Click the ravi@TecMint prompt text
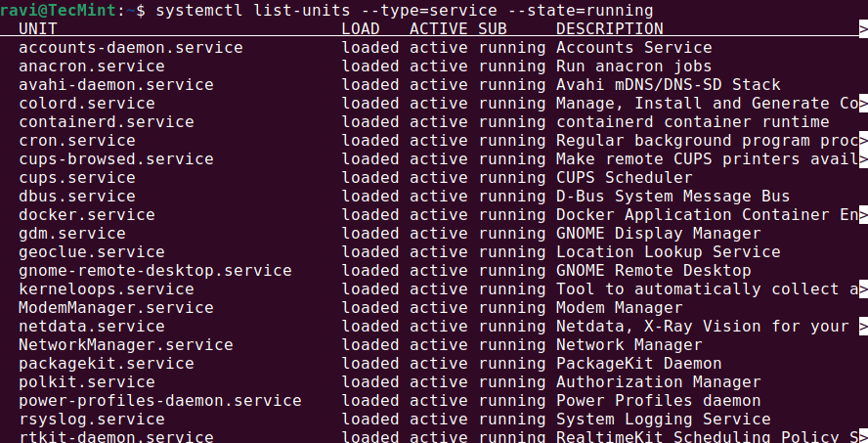Viewport: 868px width, 443px height. tap(58, 10)
